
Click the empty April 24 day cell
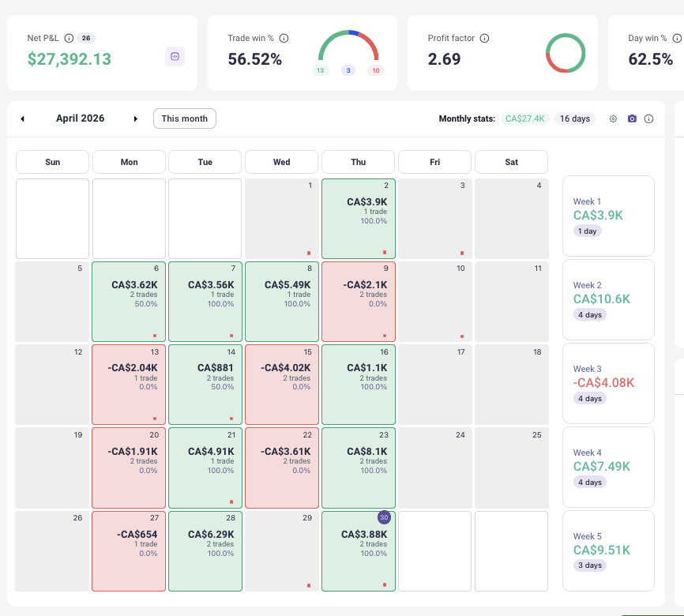pos(435,468)
